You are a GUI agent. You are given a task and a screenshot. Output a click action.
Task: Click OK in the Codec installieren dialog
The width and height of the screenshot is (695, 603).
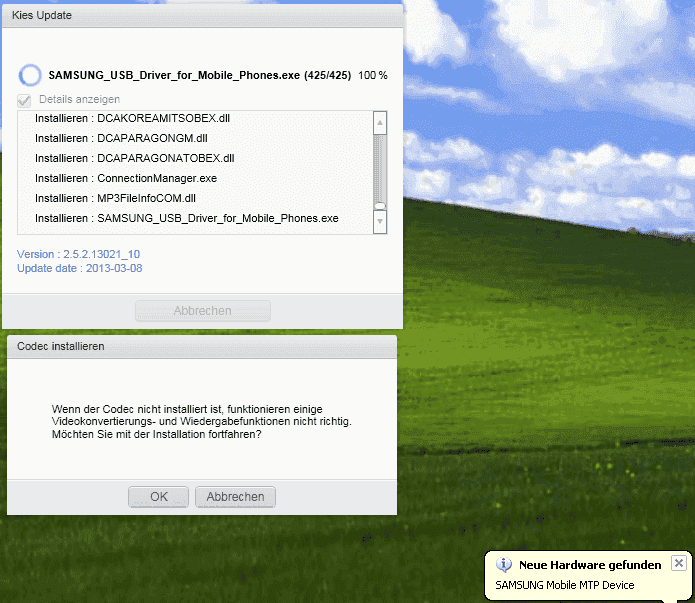tap(158, 497)
